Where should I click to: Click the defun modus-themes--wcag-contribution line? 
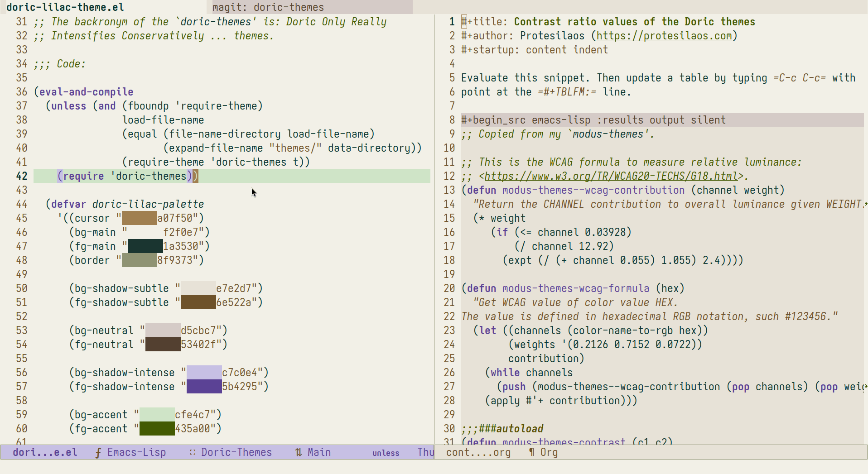point(623,190)
